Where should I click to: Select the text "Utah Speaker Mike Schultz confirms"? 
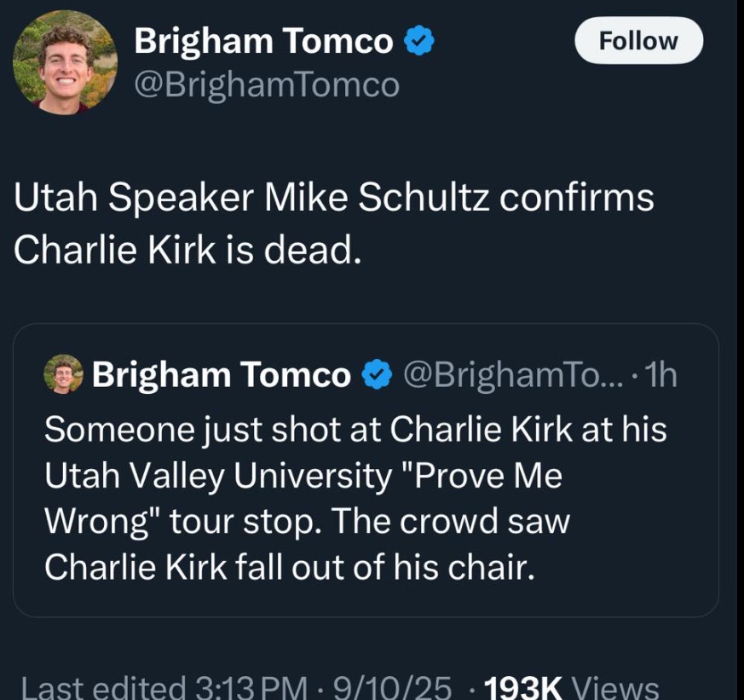click(x=333, y=199)
